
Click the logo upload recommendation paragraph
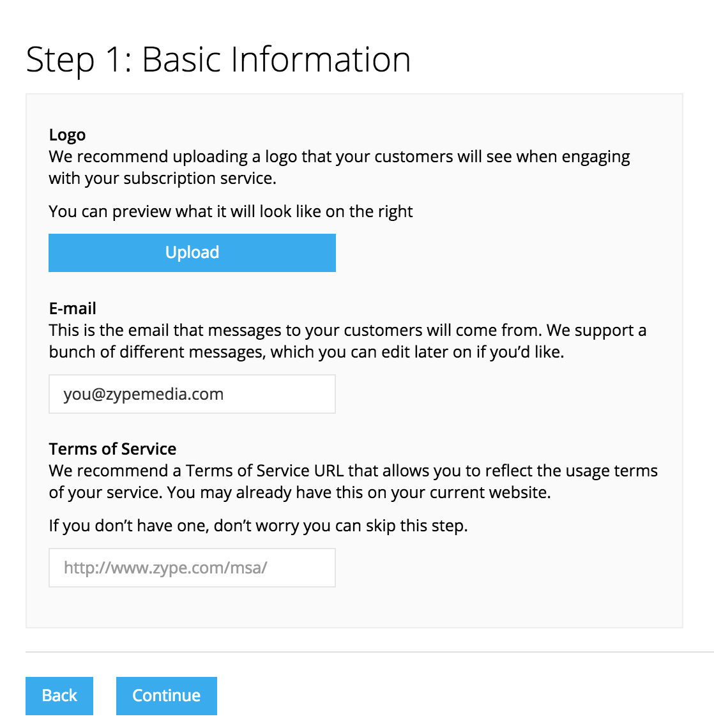[339, 167]
